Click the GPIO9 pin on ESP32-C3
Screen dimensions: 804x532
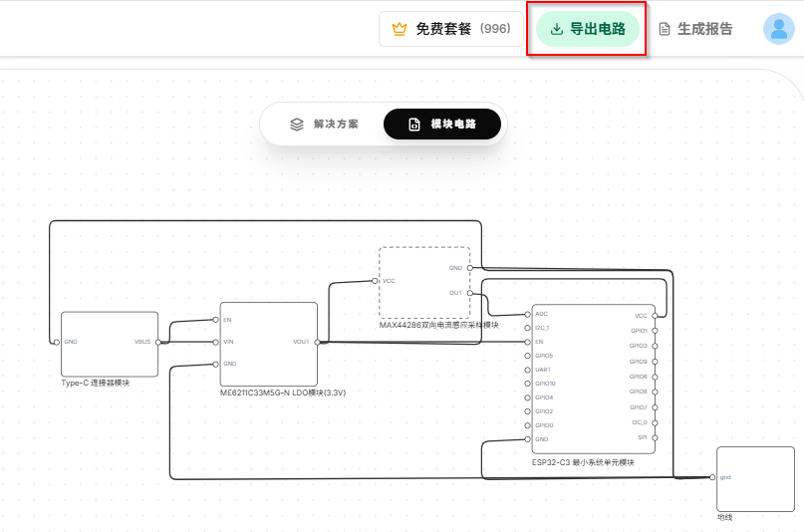[x=655, y=362]
